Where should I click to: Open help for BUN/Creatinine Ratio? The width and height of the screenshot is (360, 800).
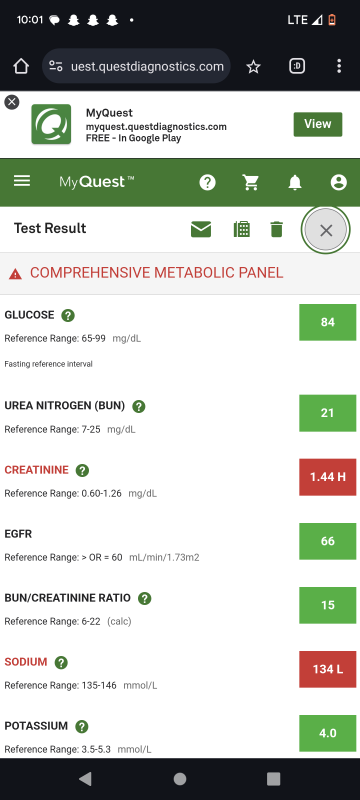tap(145, 598)
